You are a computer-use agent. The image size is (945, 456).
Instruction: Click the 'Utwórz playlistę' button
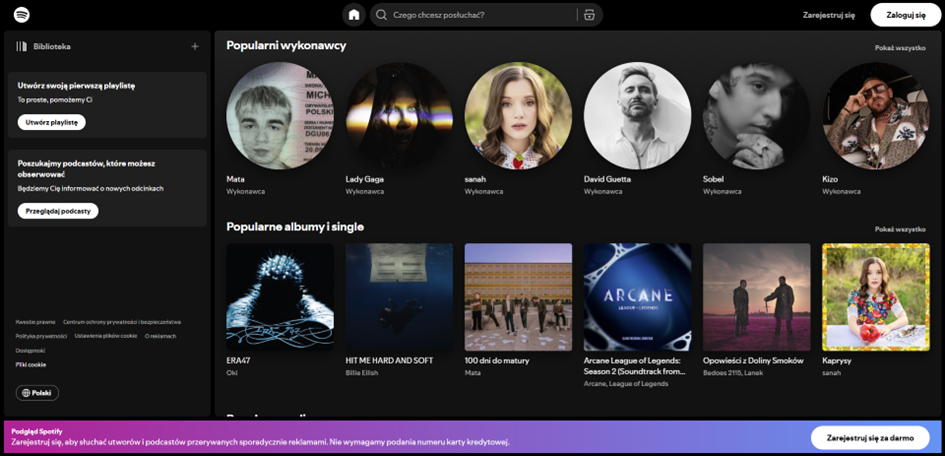click(52, 122)
